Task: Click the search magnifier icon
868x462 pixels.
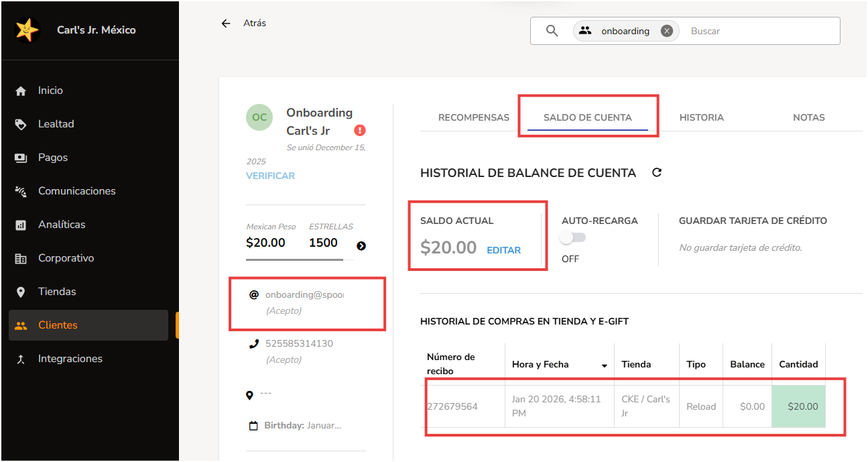Action: (x=552, y=31)
